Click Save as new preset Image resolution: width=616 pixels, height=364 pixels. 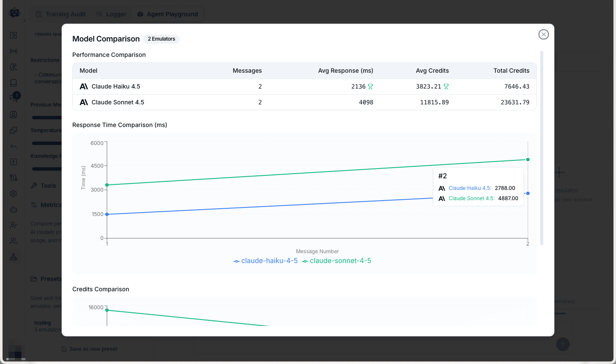[x=89, y=349]
